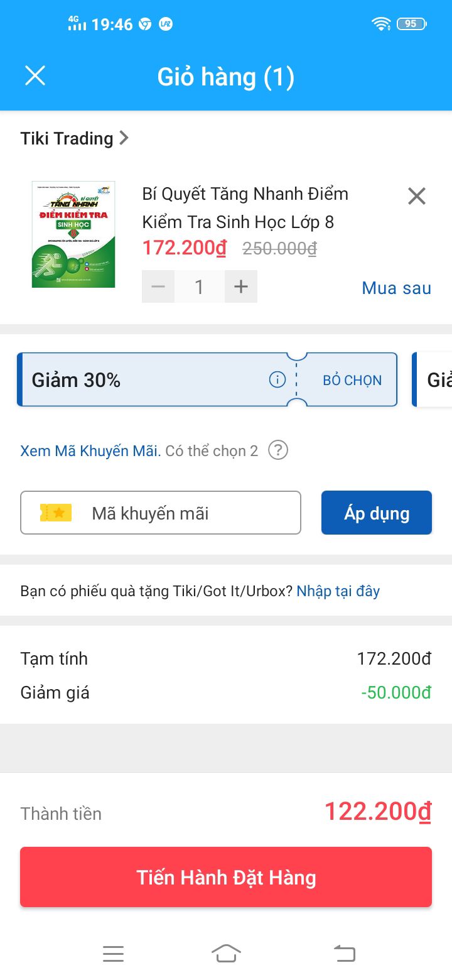The height and width of the screenshot is (980, 452).
Task: Select the partially visible second coupon card
Action: click(x=432, y=379)
